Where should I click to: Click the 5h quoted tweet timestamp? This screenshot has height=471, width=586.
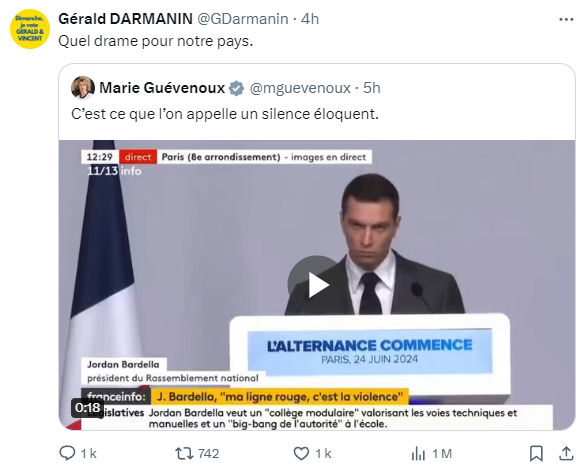tap(372, 88)
